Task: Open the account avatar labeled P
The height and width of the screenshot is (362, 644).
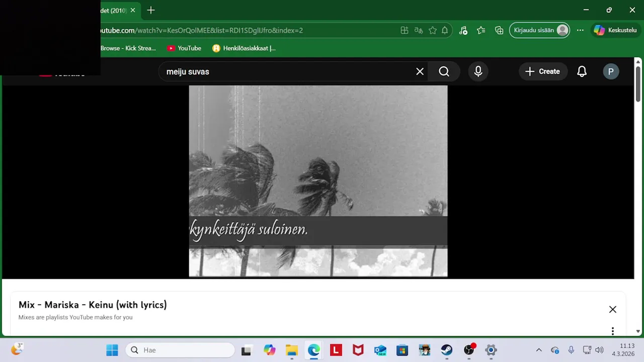Action: [x=611, y=71]
